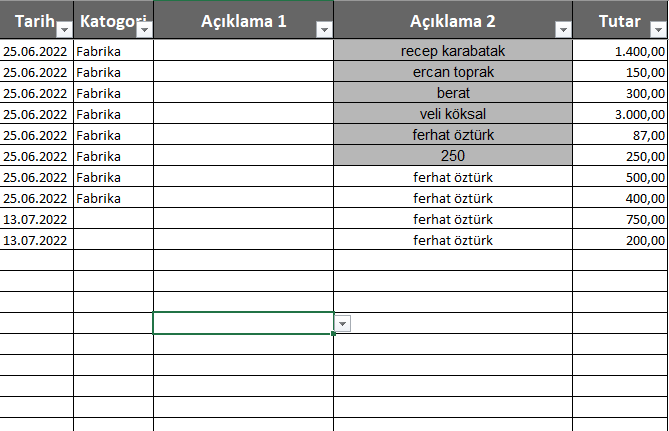This screenshot has height=431, width=669.
Task: Select the cell with veli köksal
Action: [453, 114]
